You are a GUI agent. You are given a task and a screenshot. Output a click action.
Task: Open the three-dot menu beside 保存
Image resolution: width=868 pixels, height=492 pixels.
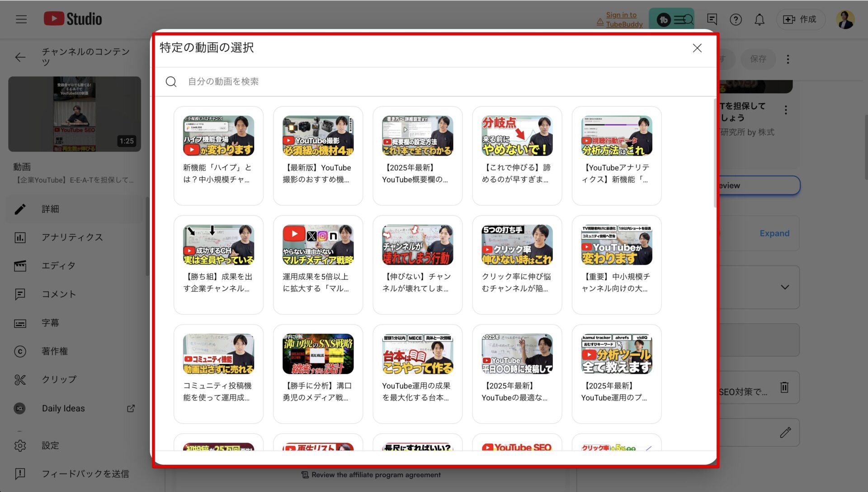coord(788,59)
